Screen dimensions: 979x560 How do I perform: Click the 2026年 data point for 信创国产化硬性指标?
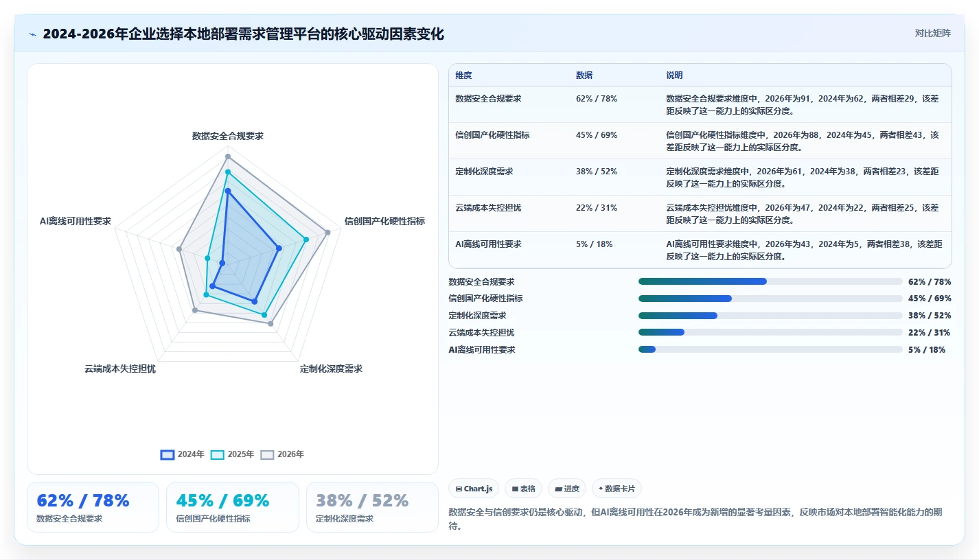(x=327, y=233)
